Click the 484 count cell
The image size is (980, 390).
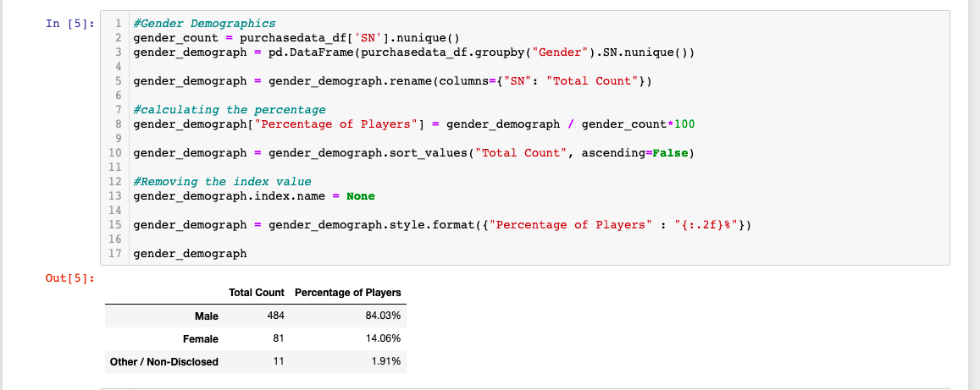pos(275,316)
